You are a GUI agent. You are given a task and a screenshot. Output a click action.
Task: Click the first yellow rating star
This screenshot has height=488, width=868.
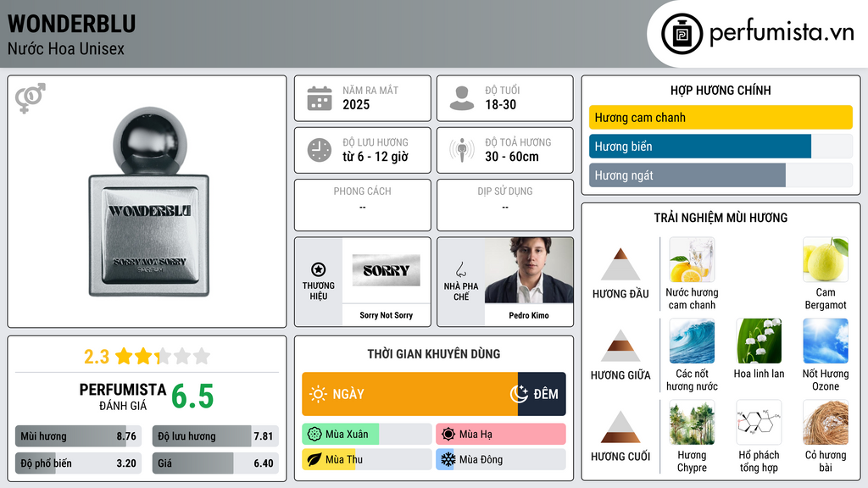point(124,356)
